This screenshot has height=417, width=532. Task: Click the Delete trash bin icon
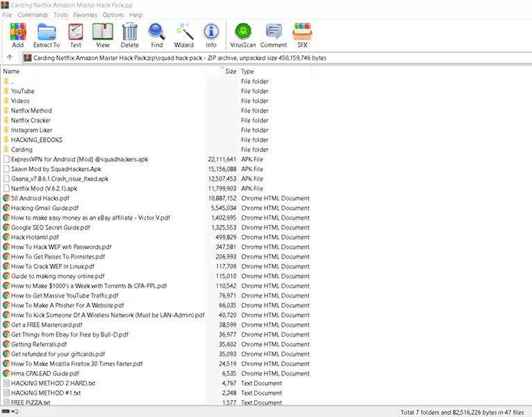click(130, 31)
